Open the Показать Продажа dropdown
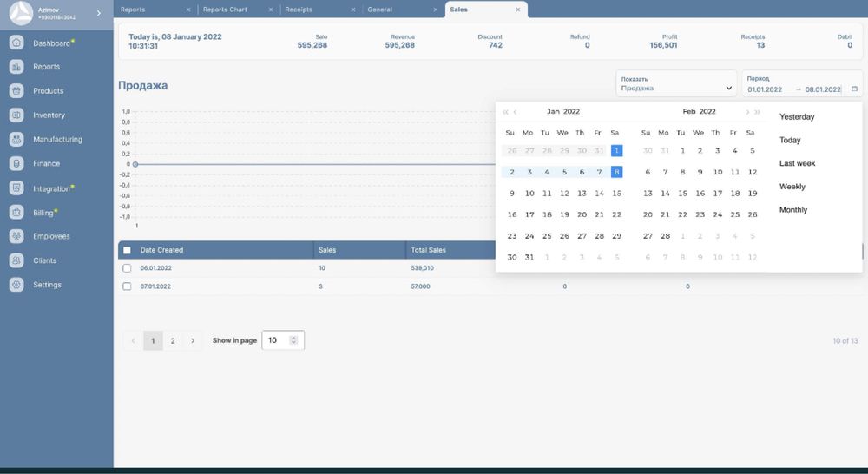Viewport: 868px width, 474px height. (x=676, y=83)
